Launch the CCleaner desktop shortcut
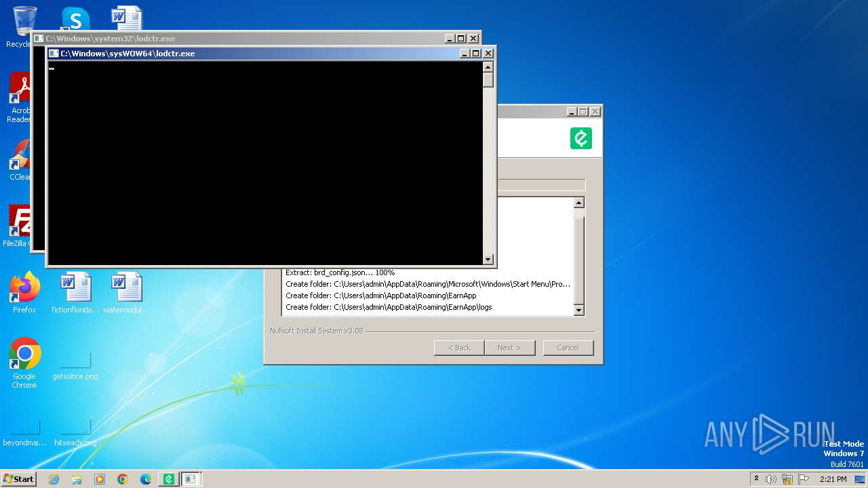 tap(20, 160)
